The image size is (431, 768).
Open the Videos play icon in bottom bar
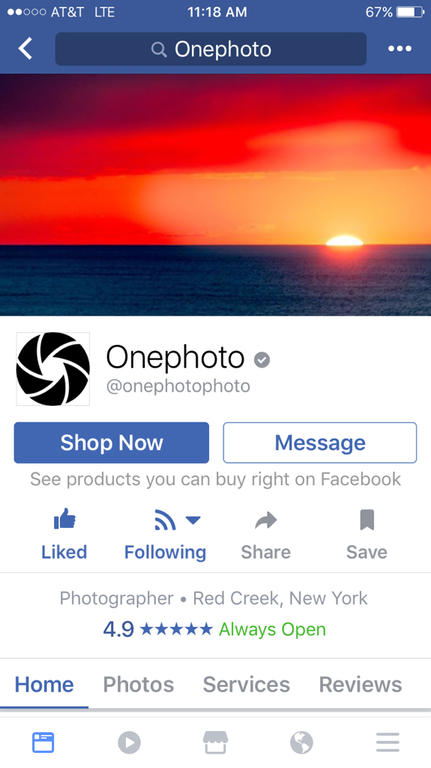click(x=129, y=743)
